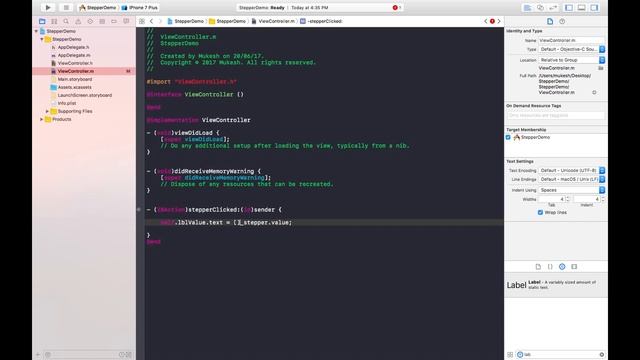640x360 pixels.
Task: Choose the iPhone 7 Plus destination
Action: coord(140,8)
